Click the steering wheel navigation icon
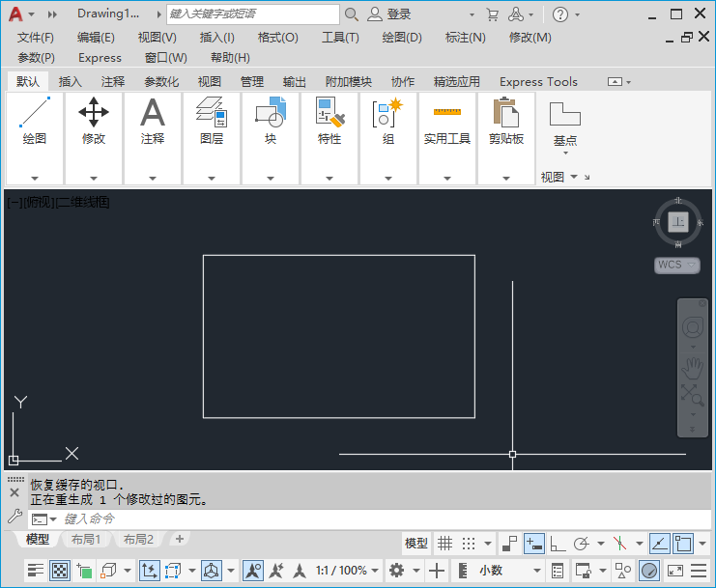The height and width of the screenshot is (588, 716). [693, 327]
